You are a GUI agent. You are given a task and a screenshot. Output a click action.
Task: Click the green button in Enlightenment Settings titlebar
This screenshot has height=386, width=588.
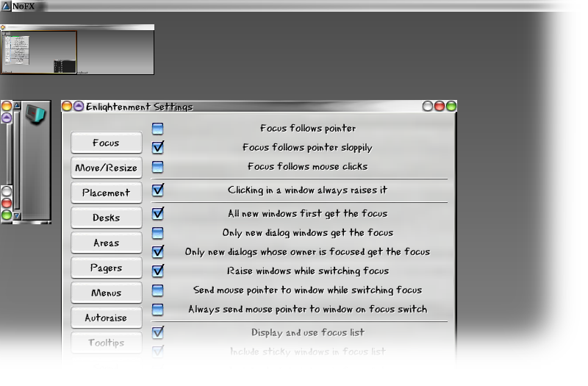click(x=451, y=107)
